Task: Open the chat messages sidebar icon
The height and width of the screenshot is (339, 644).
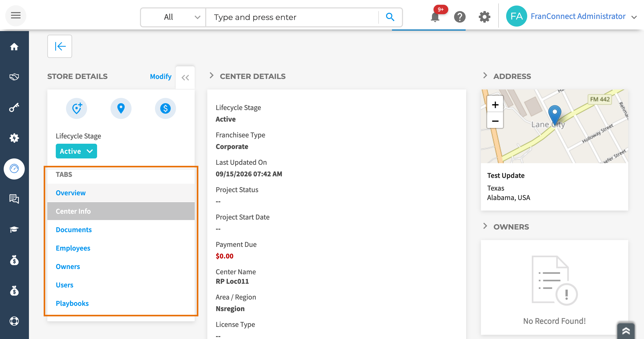Action: (14, 199)
